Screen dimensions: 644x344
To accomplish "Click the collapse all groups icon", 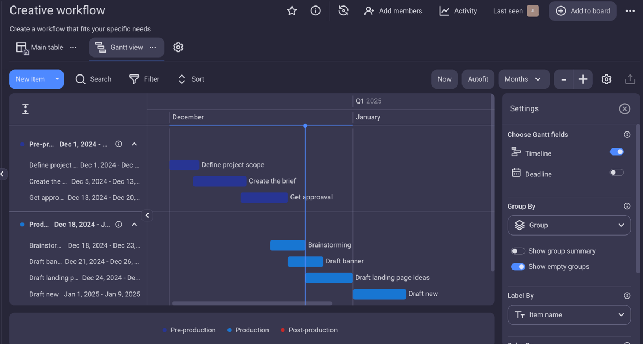I will coord(25,109).
